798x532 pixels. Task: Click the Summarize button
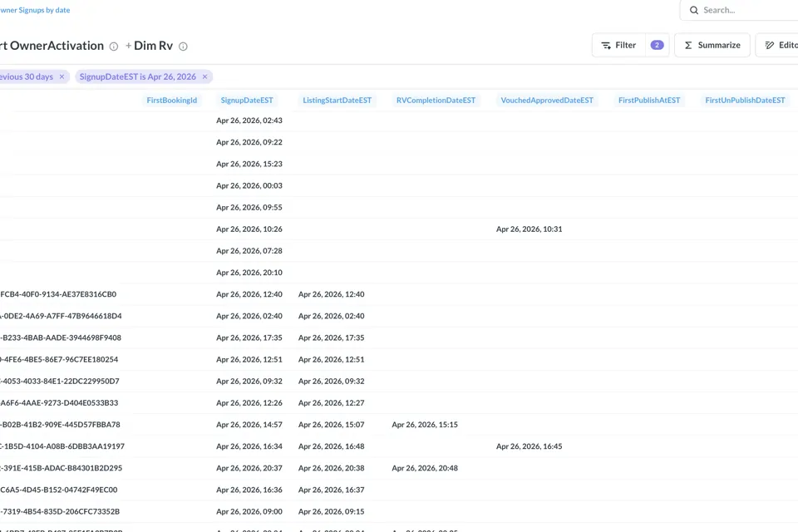point(712,46)
